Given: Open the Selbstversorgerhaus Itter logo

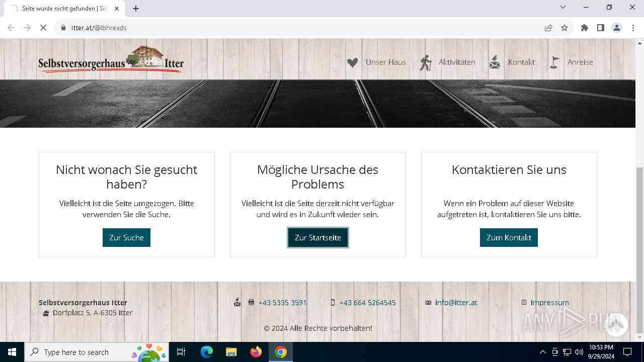Looking at the screenshot, I should (x=111, y=59).
